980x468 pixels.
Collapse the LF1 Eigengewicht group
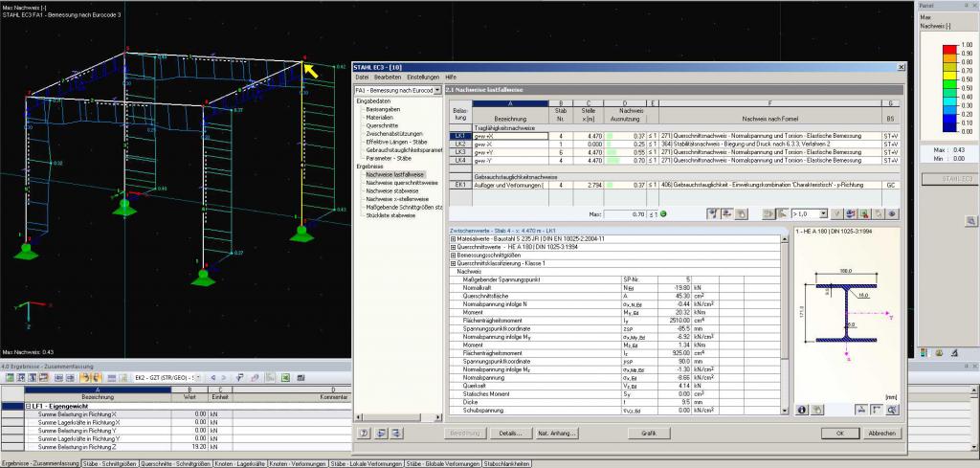coord(28,407)
